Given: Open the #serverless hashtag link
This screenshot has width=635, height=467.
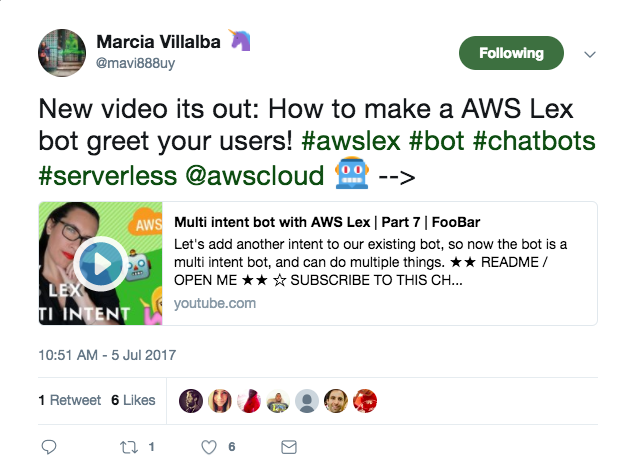Looking at the screenshot, I should click(x=108, y=175).
